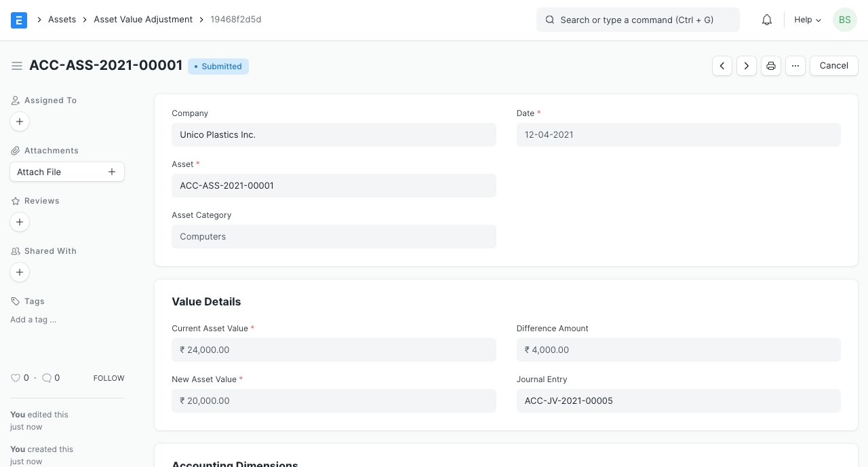Open comments via speech bubble icon

pyautogui.click(x=47, y=378)
